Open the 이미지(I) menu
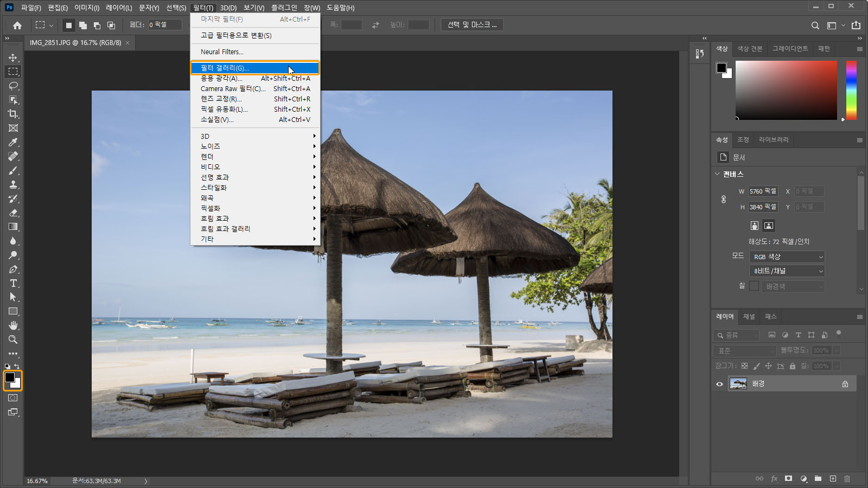This screenshot has width=868, height=488. tap(87, 8)
